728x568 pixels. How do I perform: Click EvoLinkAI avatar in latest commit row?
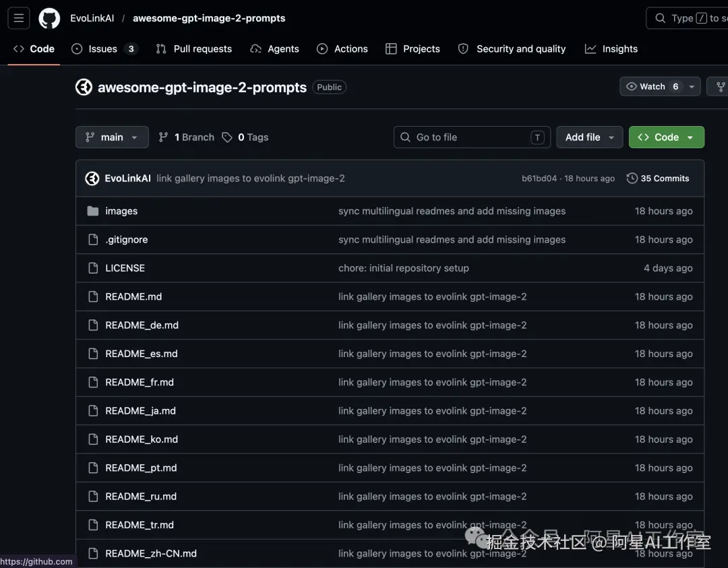pyautogui.click(x=92, y=178)
